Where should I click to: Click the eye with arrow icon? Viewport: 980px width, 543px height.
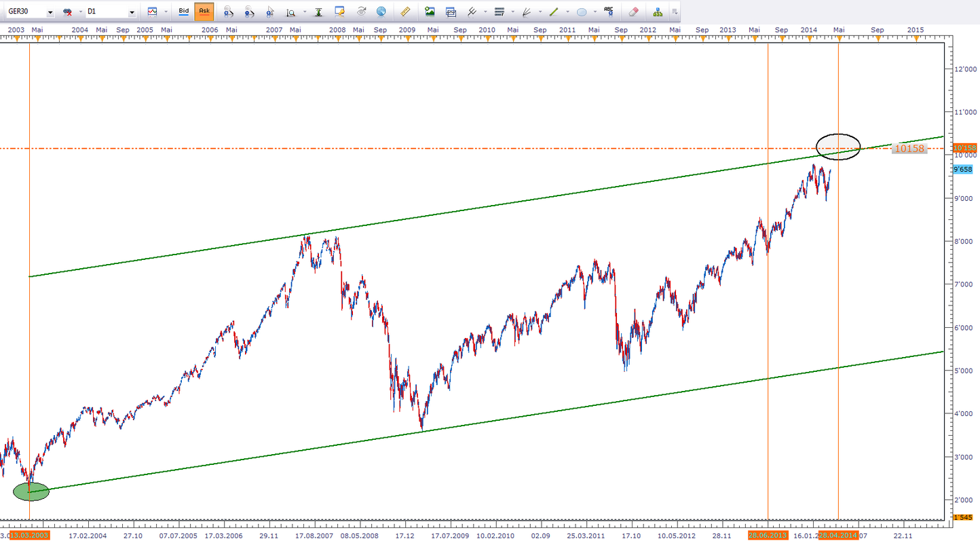pos(361,12)
